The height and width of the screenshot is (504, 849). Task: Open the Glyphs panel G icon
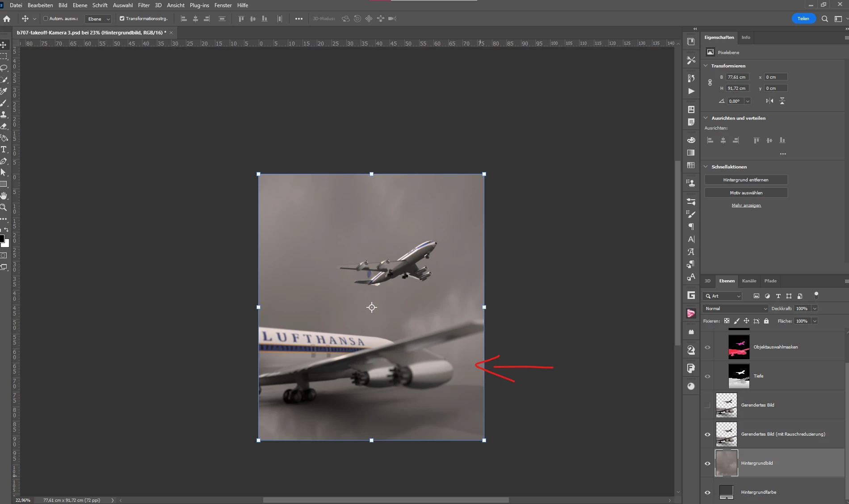coord(691,295)
